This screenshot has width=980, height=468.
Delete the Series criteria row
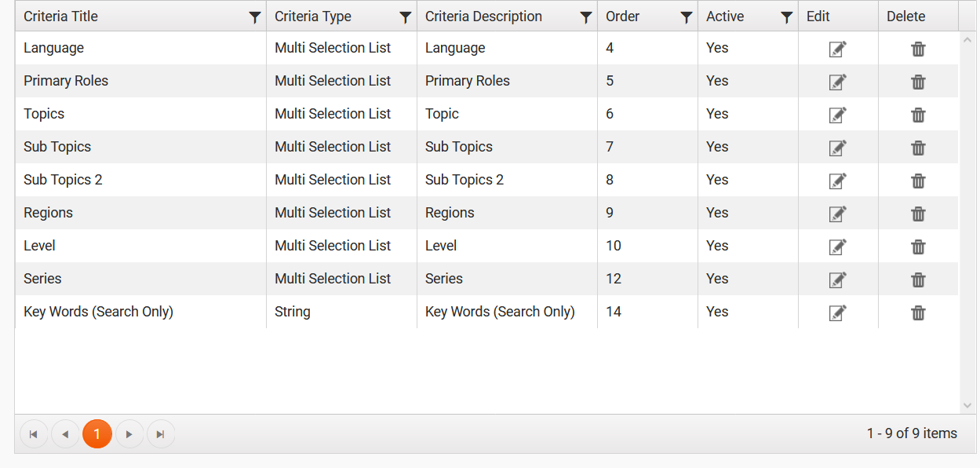pos(918,280)
